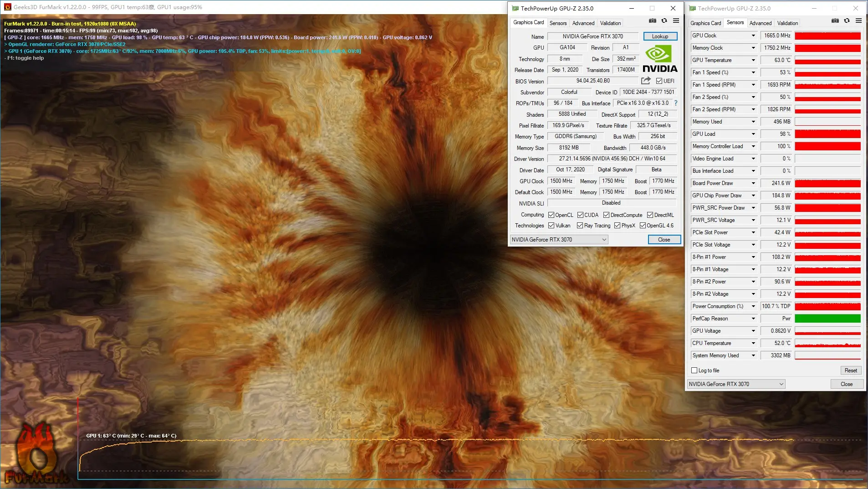868x489 pixels.
Task: Click Close button in Graphics Card window
Action: click(x=664, y=240)
